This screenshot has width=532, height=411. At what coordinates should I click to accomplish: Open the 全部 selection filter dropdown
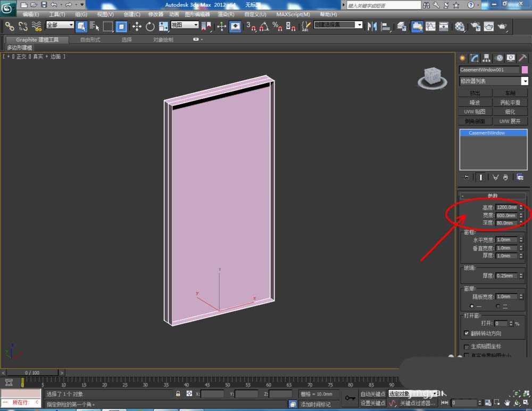click(x=60, y=25)
